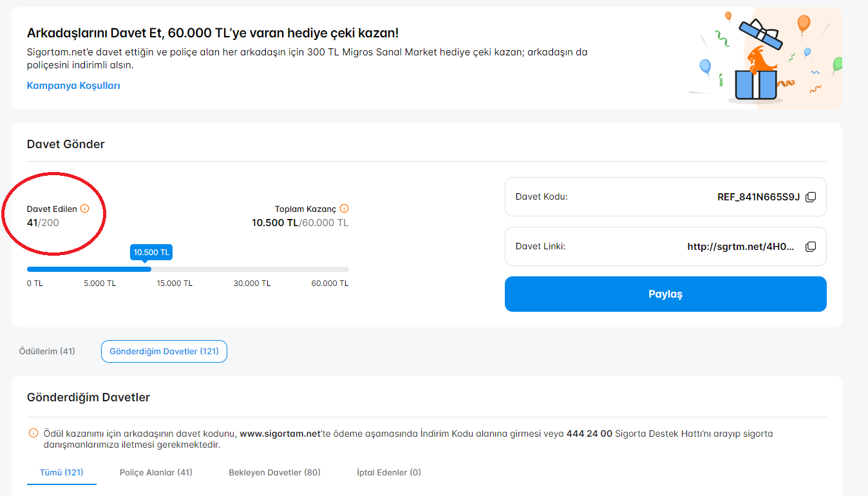Click the 41/200 invited count
The height and width of the screenshot is (496, 868).
click(x=43, y=223)
